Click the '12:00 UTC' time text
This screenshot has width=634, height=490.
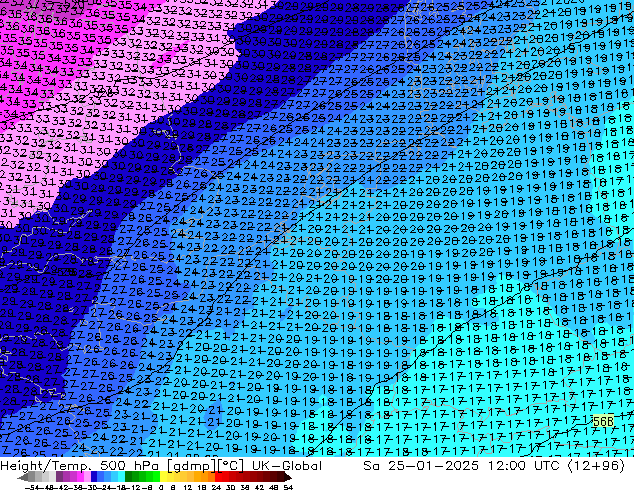point(526,465)
